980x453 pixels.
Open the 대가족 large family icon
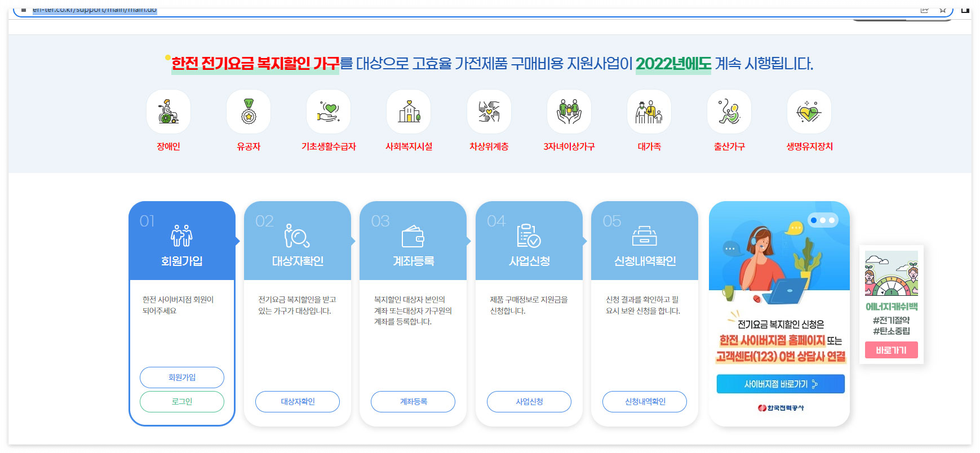pyautogui.click(x=649, y=112)
